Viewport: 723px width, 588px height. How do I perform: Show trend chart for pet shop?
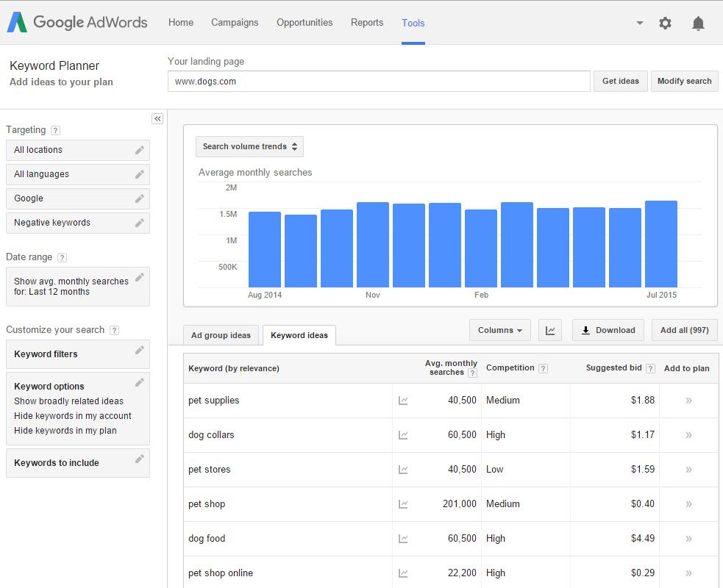tap(403, 504)
